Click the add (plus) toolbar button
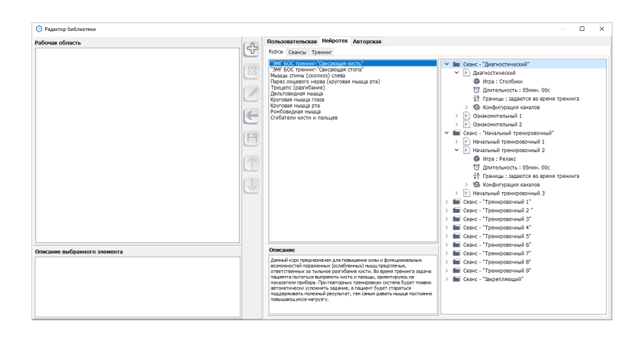Screen dimensions: 644x343 click(x=252, y=50)
